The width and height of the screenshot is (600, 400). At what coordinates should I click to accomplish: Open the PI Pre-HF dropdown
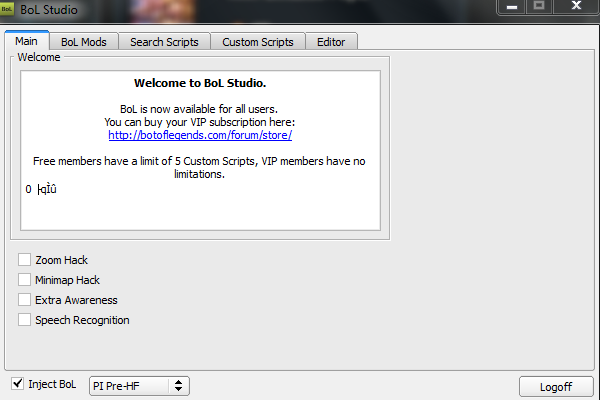139,386
